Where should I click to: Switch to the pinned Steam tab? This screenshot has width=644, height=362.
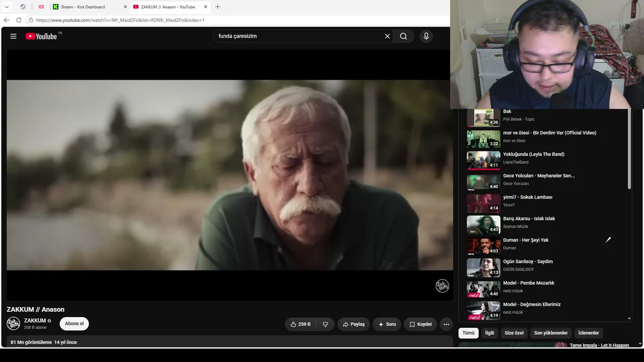tap(23, 7)
